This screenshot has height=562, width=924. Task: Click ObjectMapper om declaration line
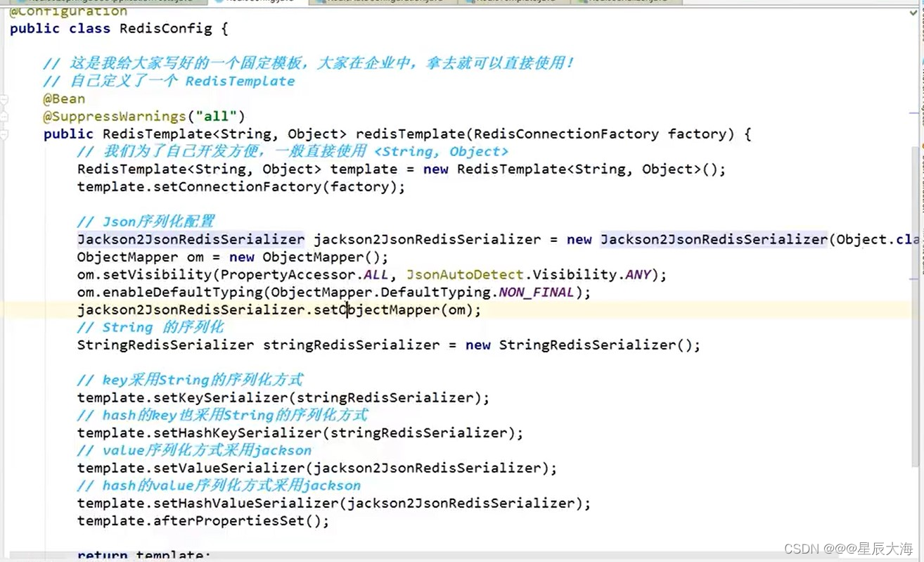click(x=233, y=257)
